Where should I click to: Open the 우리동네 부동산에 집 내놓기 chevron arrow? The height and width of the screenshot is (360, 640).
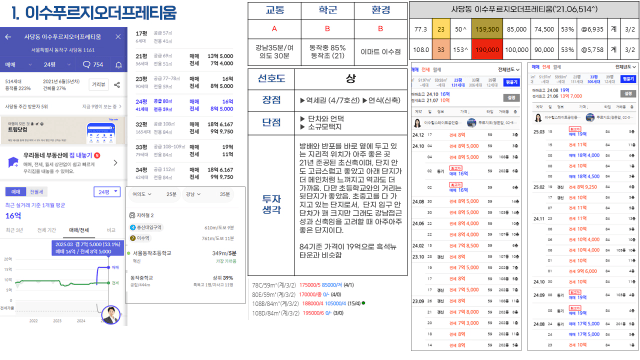pos(116,163)
